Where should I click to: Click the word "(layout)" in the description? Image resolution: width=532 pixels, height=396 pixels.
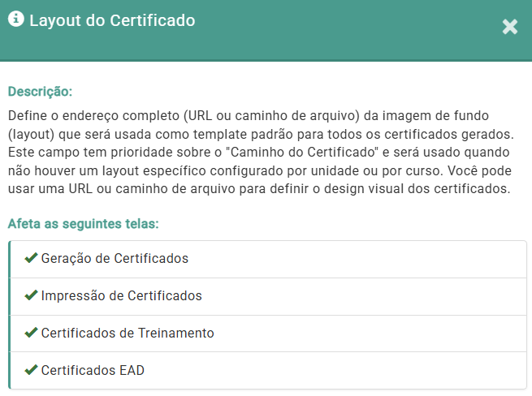point(32,131)
